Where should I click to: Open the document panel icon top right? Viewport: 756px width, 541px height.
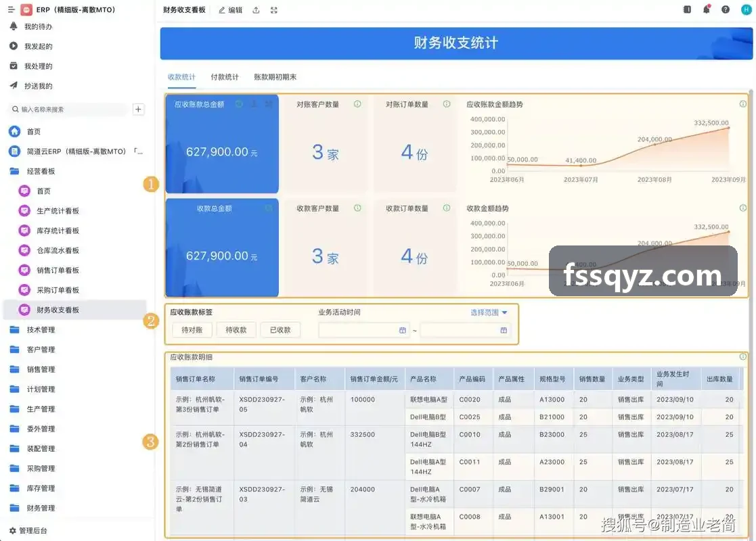pos(687,9)
